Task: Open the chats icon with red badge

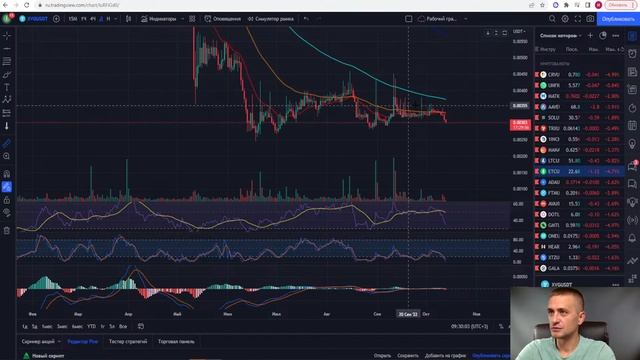Action: point(632,165)
